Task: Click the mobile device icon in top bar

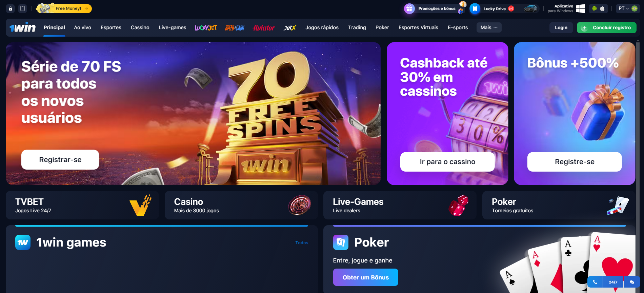Action: [23, 8]
